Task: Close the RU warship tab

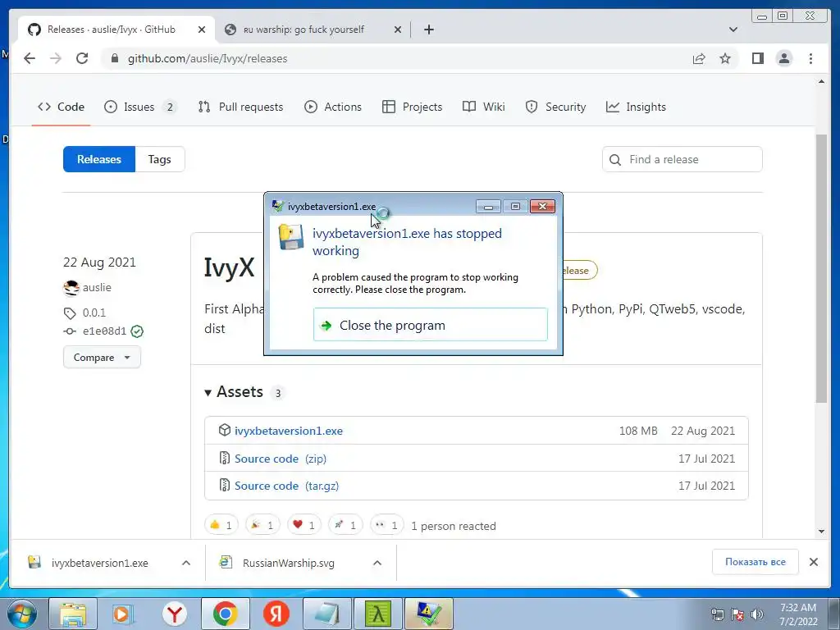Action: 398,30
